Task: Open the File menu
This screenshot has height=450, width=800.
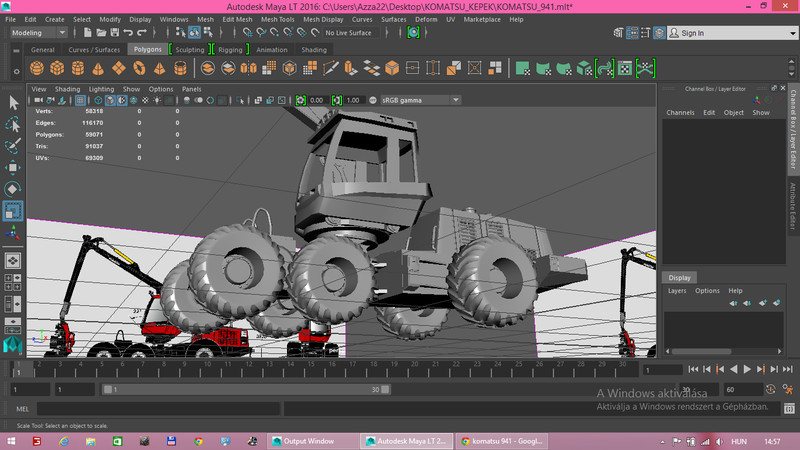Action: 10,19
